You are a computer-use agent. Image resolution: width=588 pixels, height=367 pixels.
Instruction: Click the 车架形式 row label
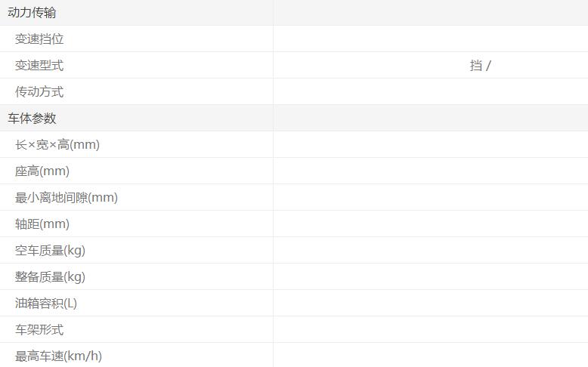pos(39,330)
